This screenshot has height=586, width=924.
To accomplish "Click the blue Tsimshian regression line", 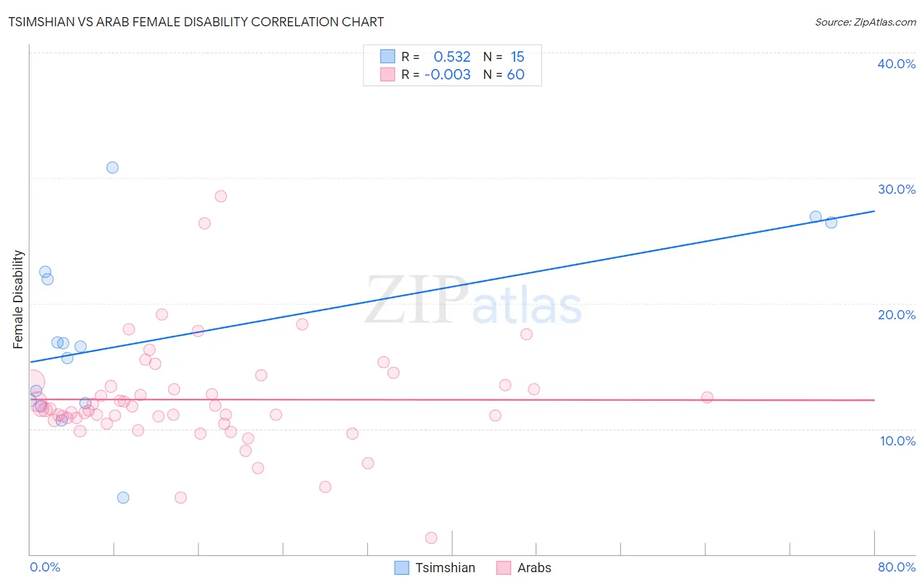I will 452,286.
